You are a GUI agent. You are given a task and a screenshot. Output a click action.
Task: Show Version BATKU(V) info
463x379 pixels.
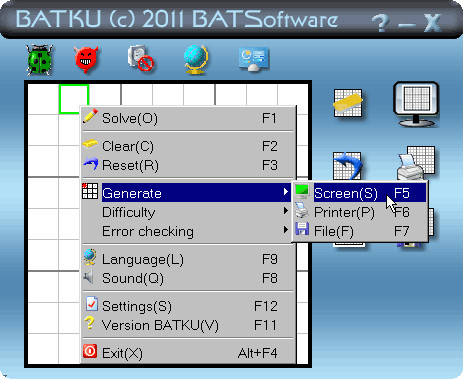point(189,325)
